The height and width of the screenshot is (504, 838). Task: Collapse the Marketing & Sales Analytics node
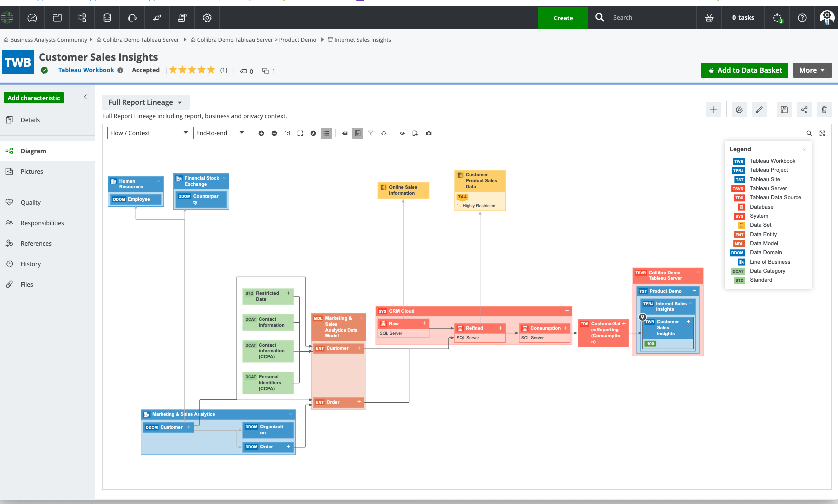coord(291,414)
